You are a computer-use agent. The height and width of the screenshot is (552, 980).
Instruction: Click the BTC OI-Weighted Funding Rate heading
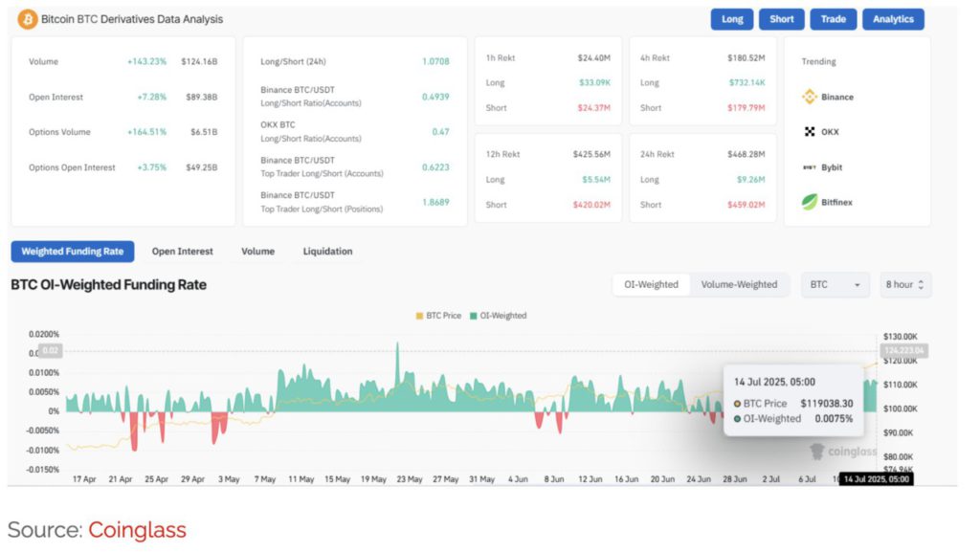[109, 285]
